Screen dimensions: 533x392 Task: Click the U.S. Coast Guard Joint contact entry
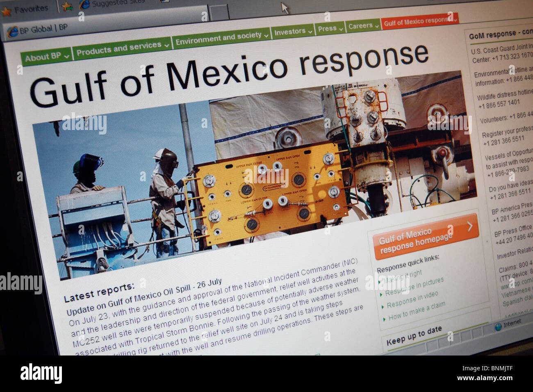501,53
